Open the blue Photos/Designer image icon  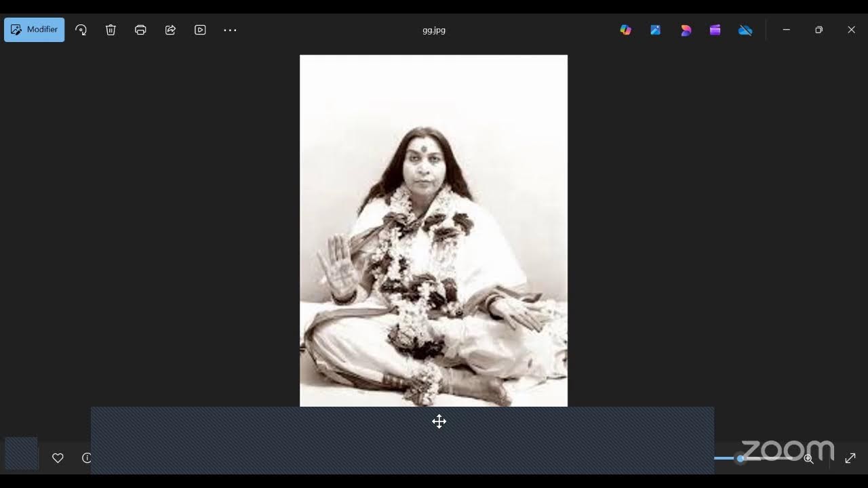click(655, 30)
